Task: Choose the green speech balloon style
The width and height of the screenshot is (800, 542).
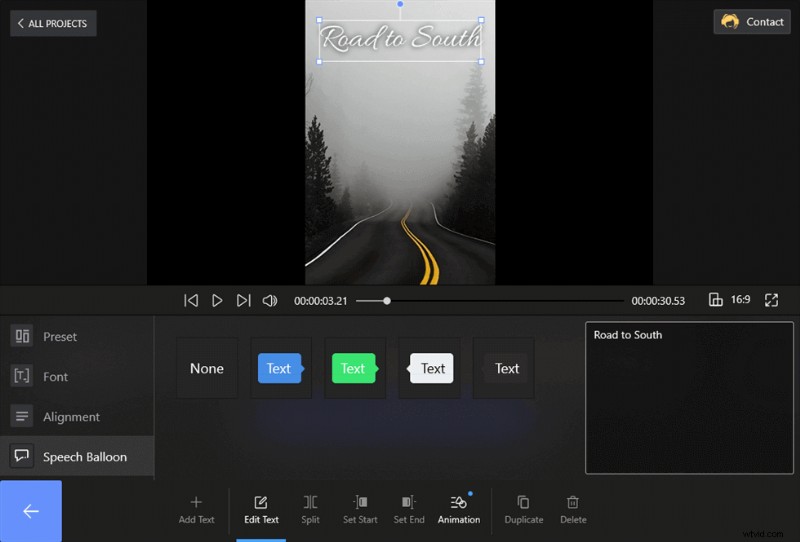Action: click(x=355, y=368)
